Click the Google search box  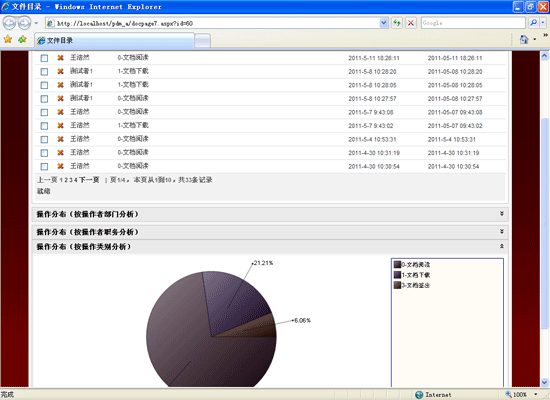(473, 23)
